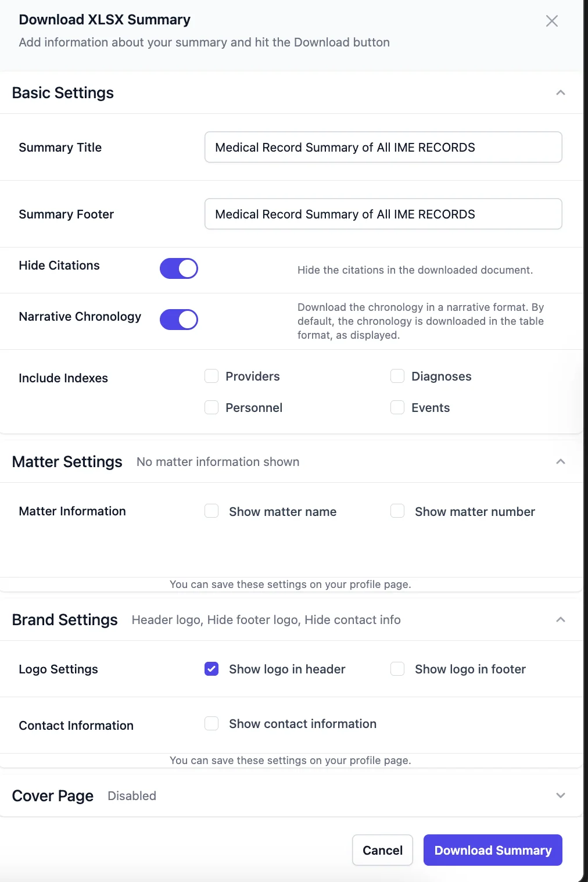Tick the Personnel index checkbox
This screenshot has height=882, width=588.
211,408
